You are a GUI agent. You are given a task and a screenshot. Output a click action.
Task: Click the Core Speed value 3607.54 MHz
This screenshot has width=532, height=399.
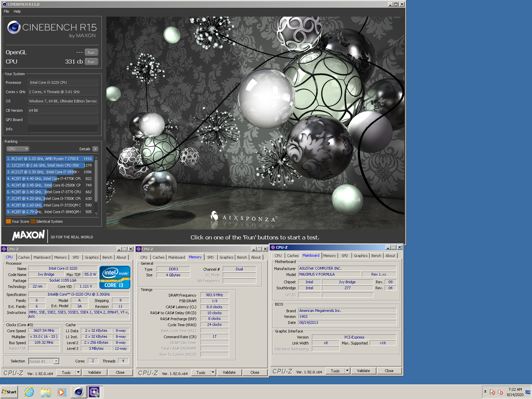[x=44, y=331]
